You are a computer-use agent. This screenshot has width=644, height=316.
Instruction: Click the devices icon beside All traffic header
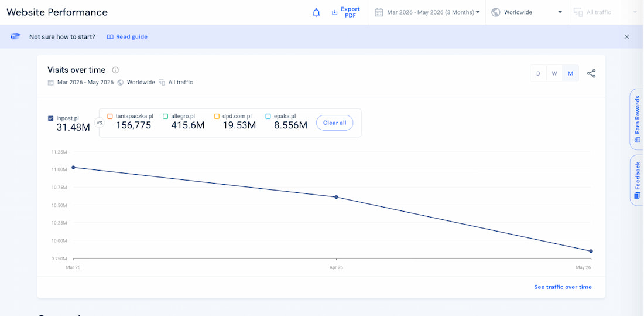point(578,12)
